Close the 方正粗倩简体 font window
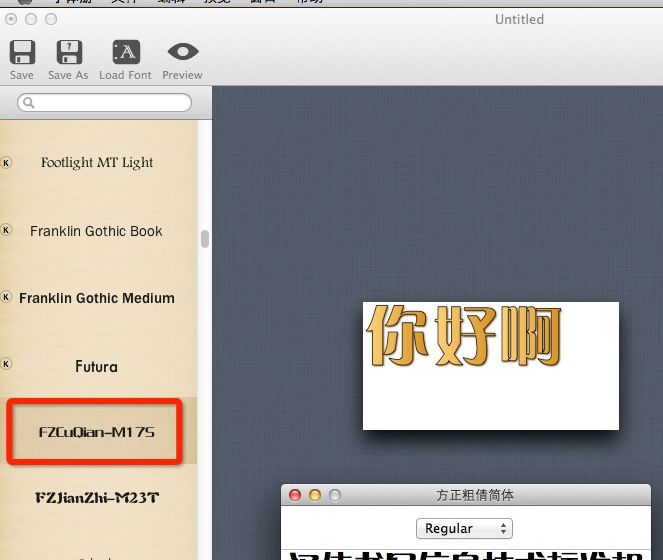The width and height of the screenshot is (663, 560). tap(295, 495)
